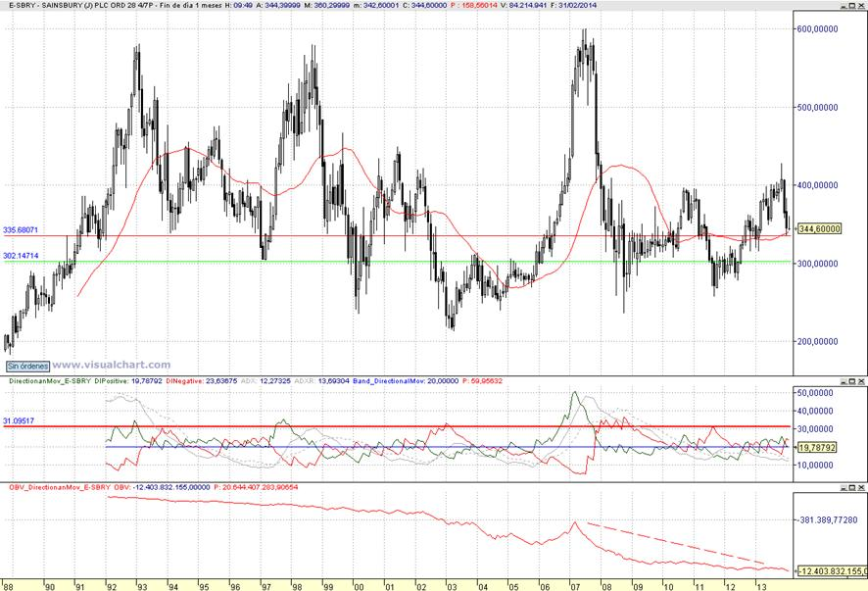Click the 19,78792 indicator value tag
Image resolution: width=868 pixels, height=591 pixels.
tap(817, 447)
